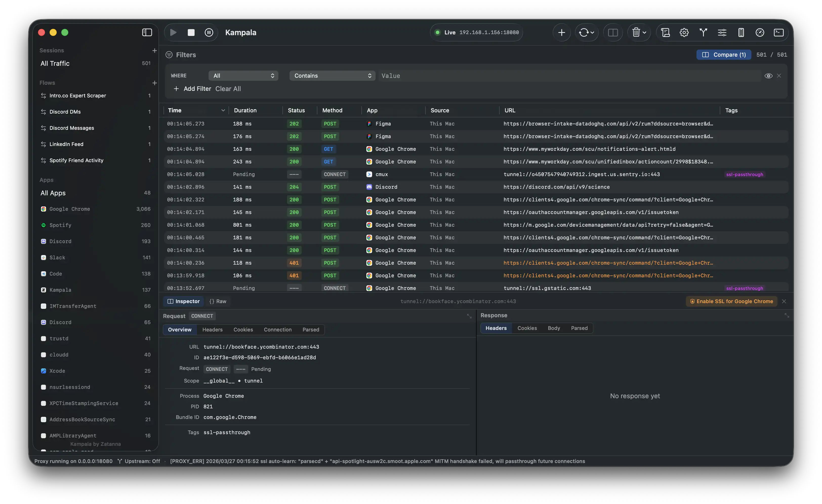Toggle the split view layout button

613,32
